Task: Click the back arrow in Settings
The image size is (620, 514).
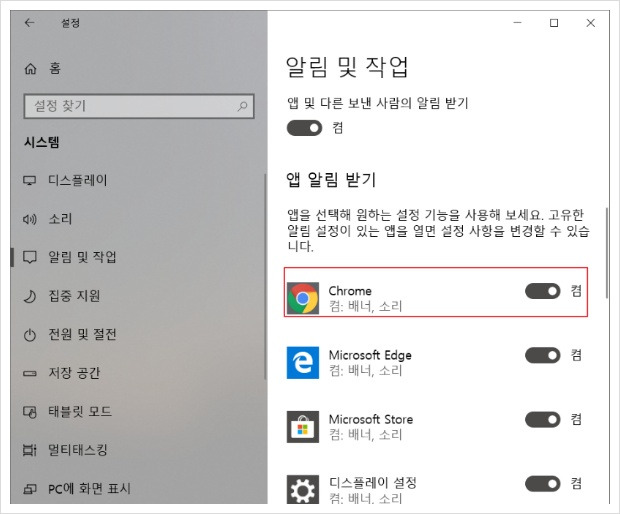Action: pos(30,23)
